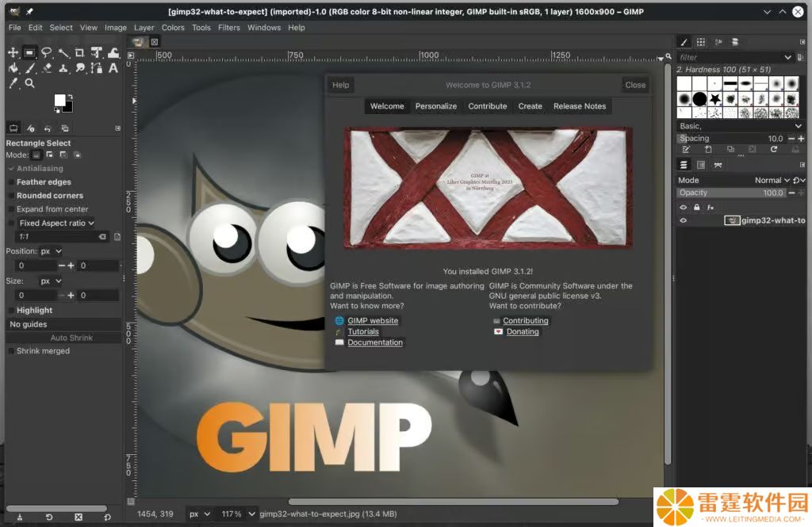The image size is (812, 527).
Task: Select Add to selection mode icon
Action: pos(50,155)
